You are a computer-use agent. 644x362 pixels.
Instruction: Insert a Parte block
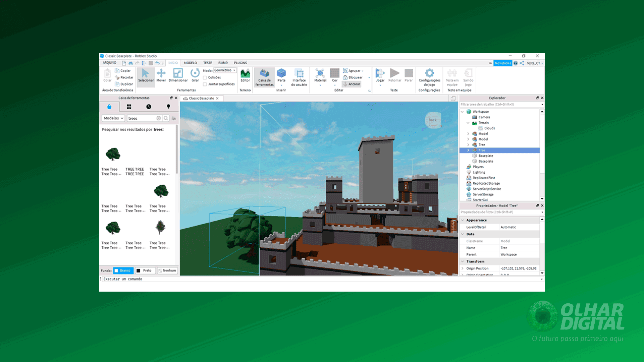tap(281, 76)
